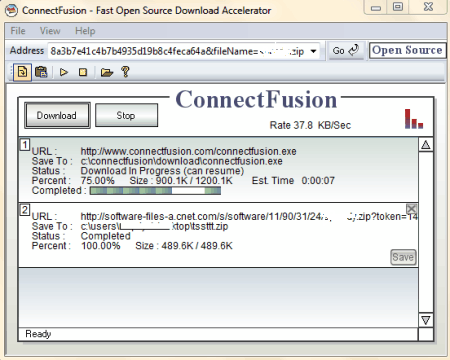Select download entry number 2 box
This screenshot has width=450, height=360.
pyautogui.click(x=25, y=210)
